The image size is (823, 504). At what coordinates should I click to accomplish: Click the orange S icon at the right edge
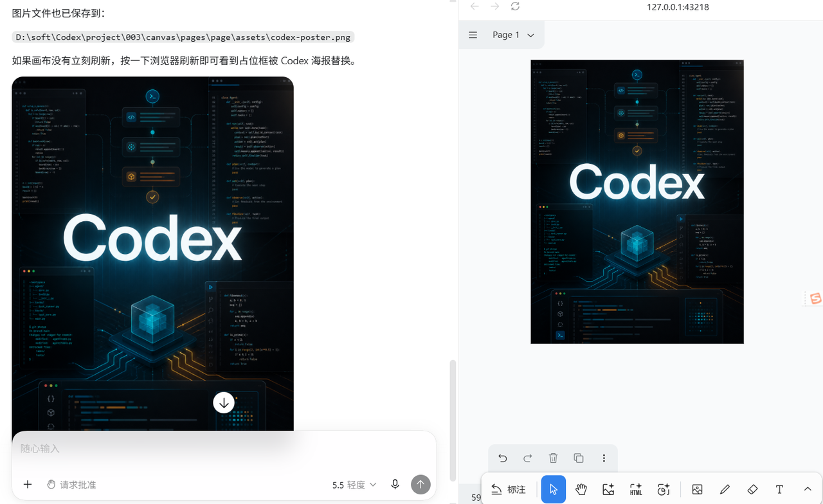[815, 298]
